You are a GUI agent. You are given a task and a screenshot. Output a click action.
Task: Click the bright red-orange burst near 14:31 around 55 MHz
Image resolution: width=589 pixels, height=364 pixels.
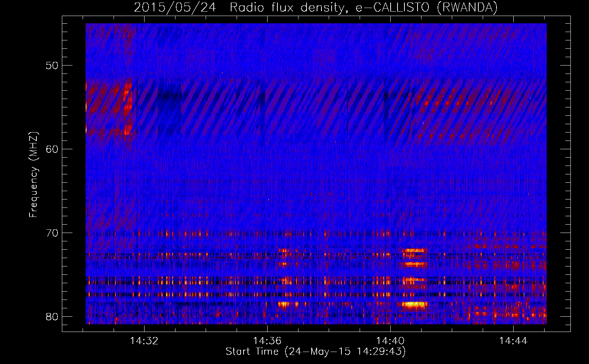pyautogui.click(x=127, y=108)
